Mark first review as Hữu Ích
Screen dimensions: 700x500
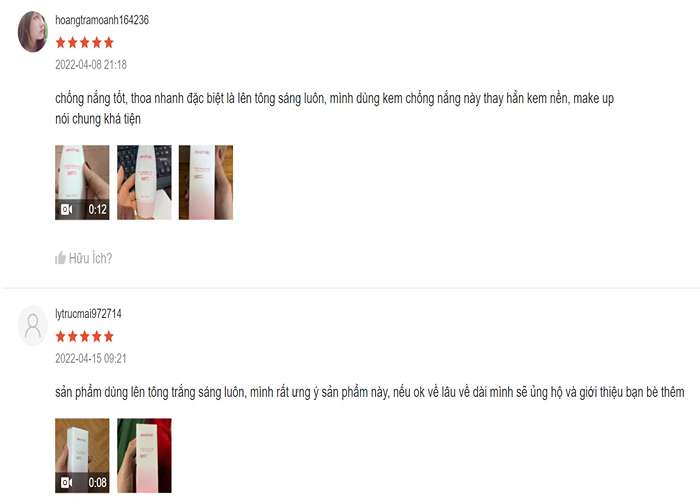(83, 258)
